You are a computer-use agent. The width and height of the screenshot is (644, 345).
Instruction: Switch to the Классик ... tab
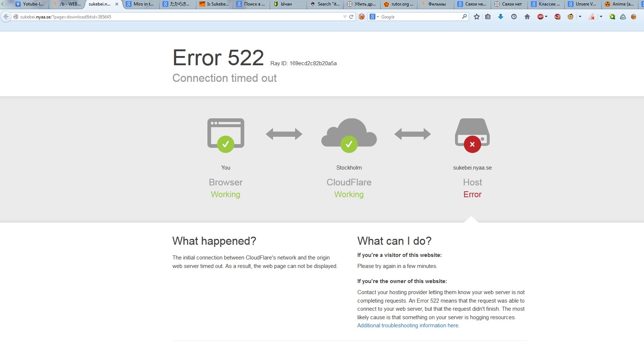click(x=546, y=4)
